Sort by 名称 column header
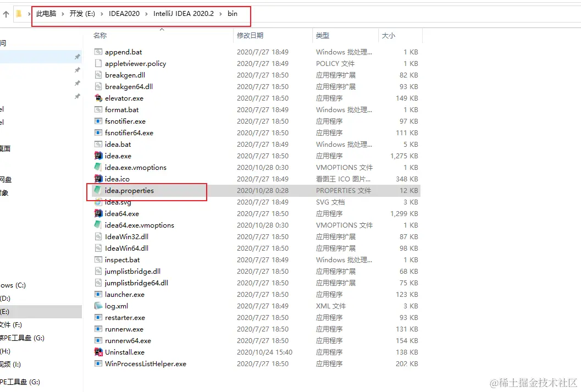 pyautogui.click(x=100, y=36)
